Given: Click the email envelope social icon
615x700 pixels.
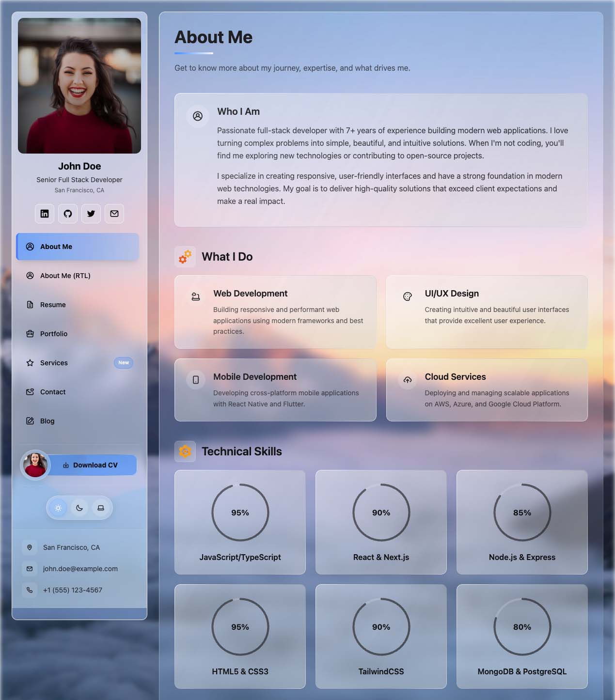Looking at the screenshot, I should [x=114, y=214].
